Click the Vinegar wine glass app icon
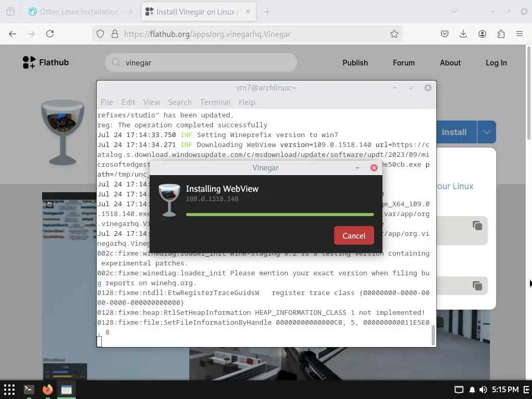 [x=62, y=132]
